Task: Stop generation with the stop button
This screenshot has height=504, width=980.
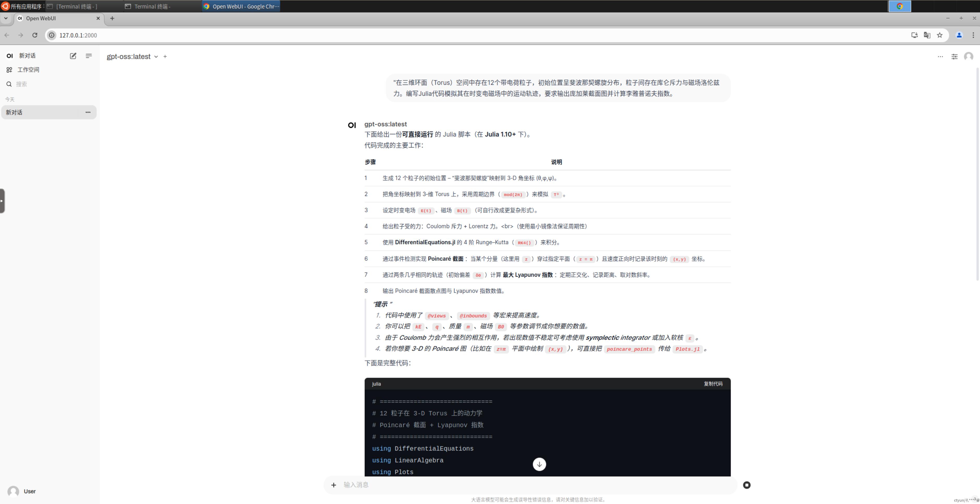Action: point(746,485)
